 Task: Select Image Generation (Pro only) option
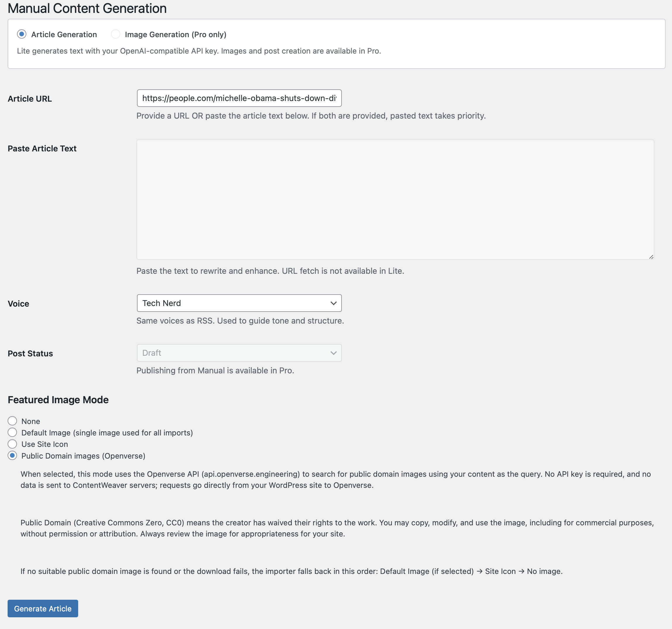coord(116,34)
